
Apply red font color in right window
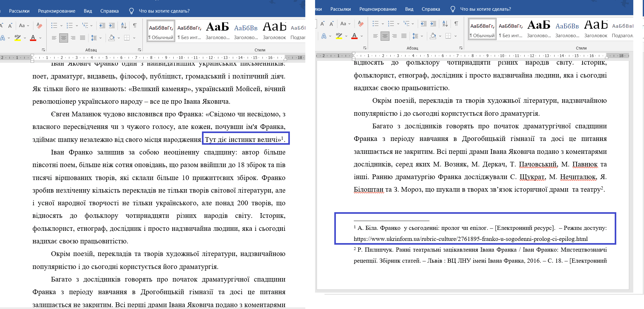(354, 36)
